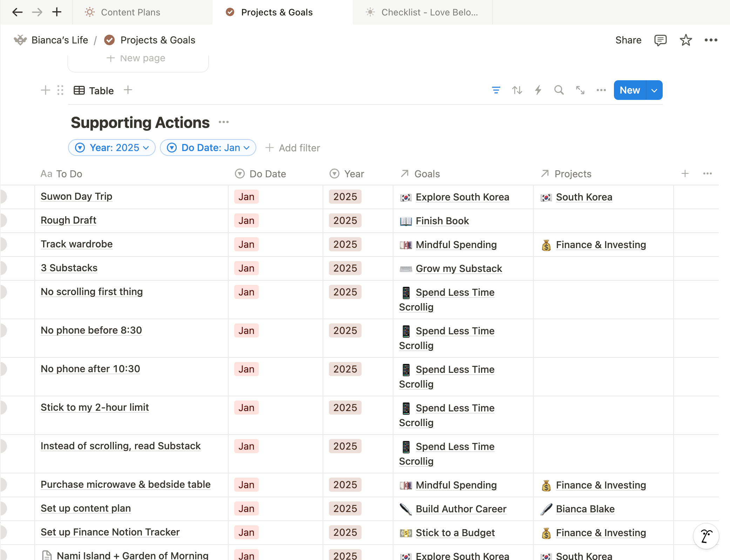Open the sort arrows icon
This screenshot has height=560, width=730.
[517, 90]
